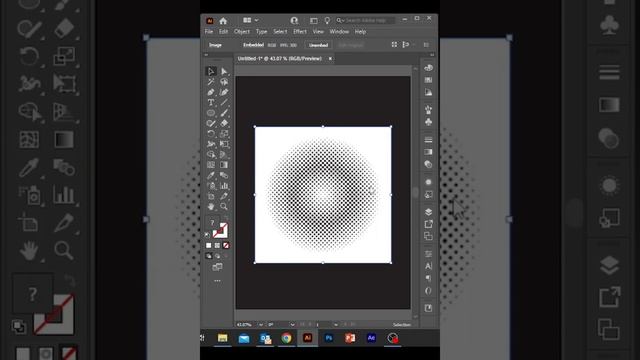The height and width of the screenshot is (360, 640).
Task: Select the Paintbrush tool
Action: [x=224, y=113]
